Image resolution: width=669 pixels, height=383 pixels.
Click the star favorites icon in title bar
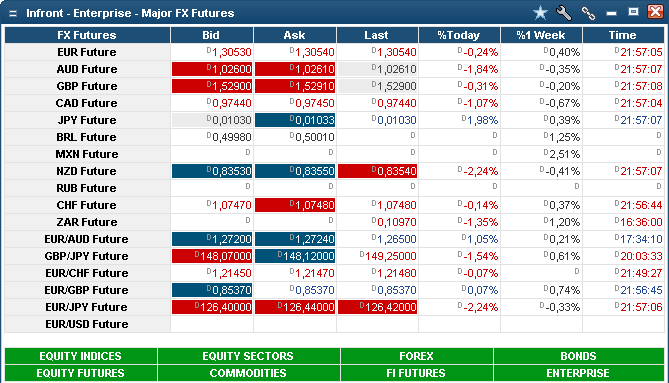[x=540, y=13]
